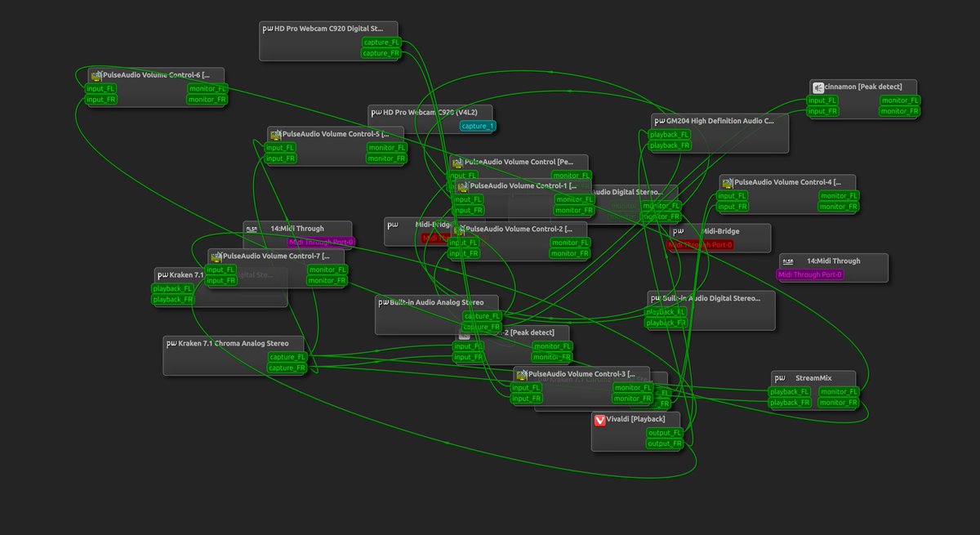
Task: Select playback_FR port on GM204 High Definition Audio
Action: pos(670,145)
